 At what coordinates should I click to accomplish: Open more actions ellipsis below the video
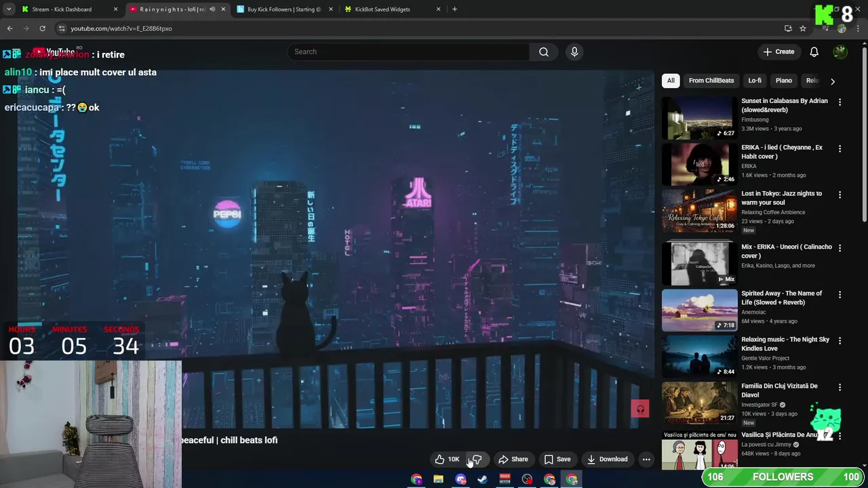[x=646, y=460]
